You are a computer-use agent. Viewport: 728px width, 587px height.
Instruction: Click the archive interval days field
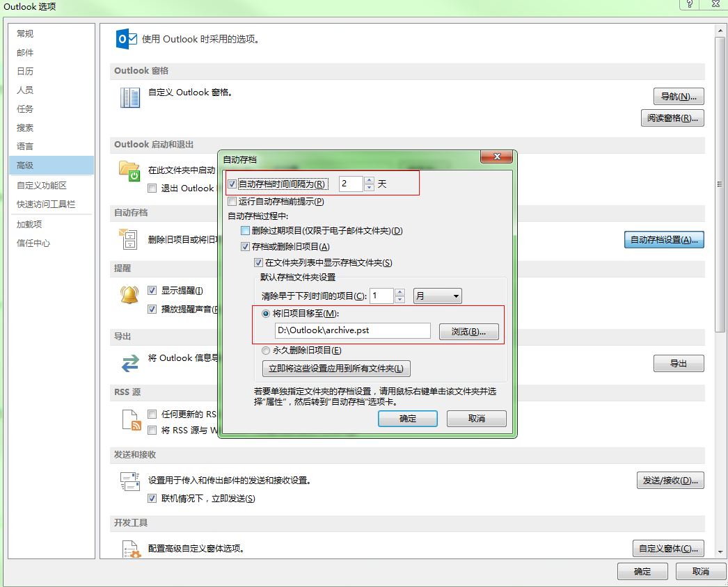(x=351, y=184)
